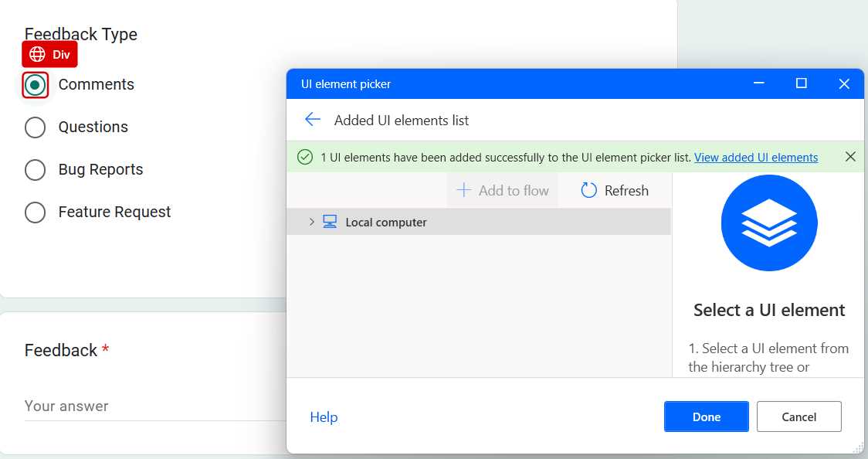
Task: Click the resize grip at the dialog corner
Action: click(860, 449)
